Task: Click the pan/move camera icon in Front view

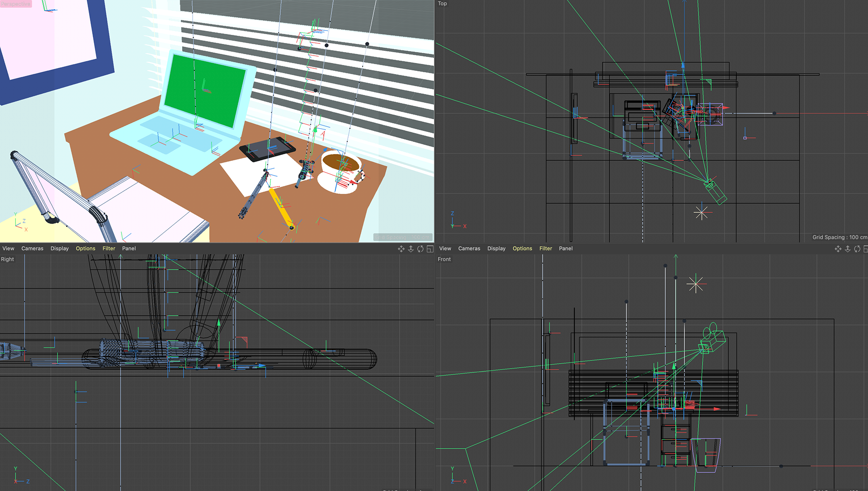Action: coord(838,249)
